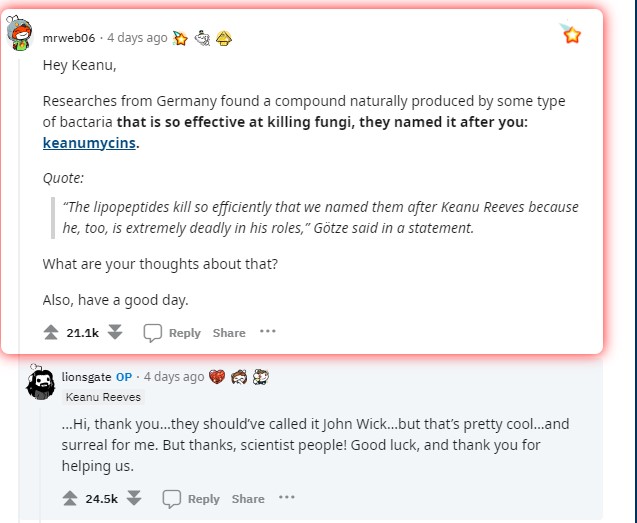
Task: Click mrweb06's Snoo avatar
Action: (x=19, y=36)
